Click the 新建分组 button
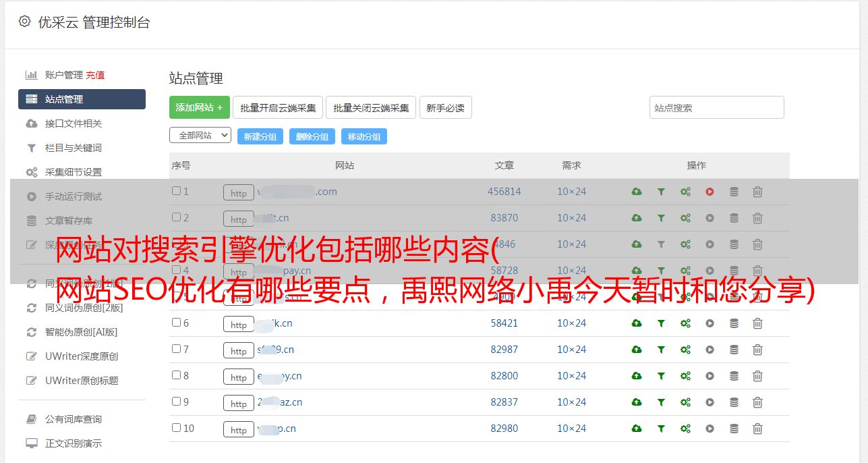 (x=260, y=136)
